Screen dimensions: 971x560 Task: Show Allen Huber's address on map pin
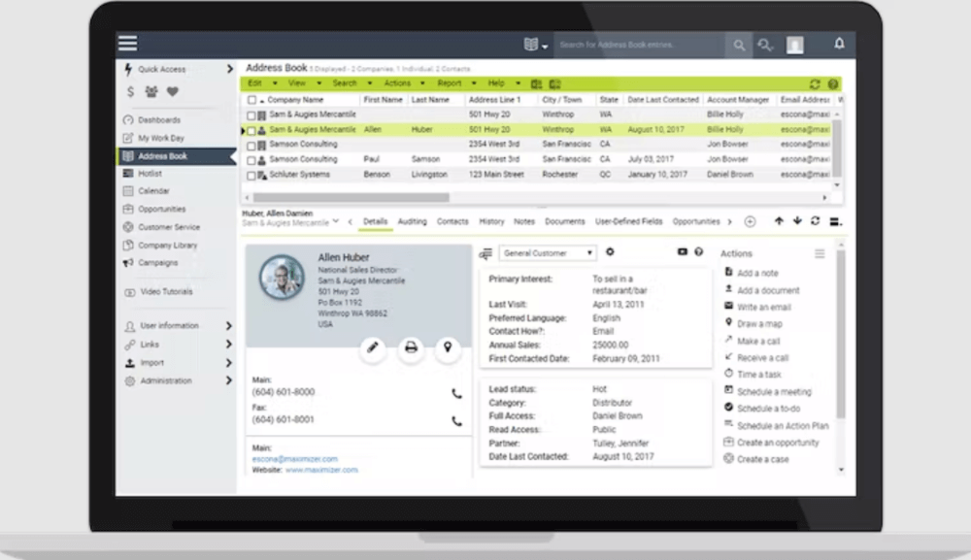pos(448,347)
